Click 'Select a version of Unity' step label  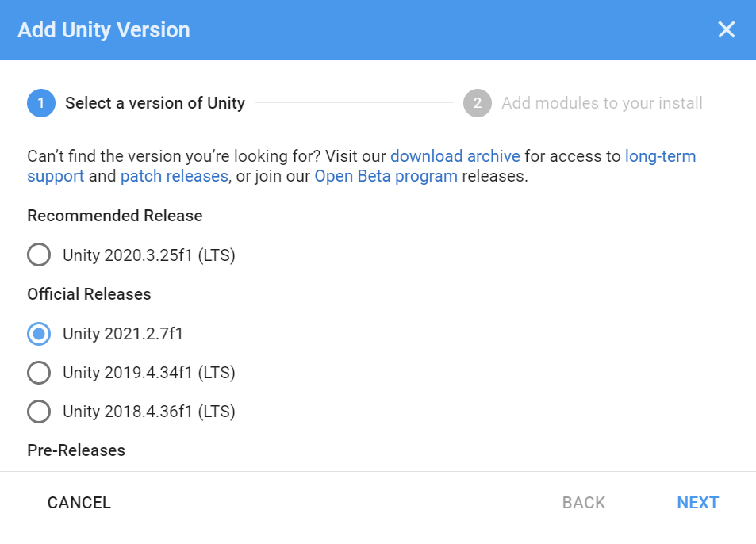(x=155, y=103)
